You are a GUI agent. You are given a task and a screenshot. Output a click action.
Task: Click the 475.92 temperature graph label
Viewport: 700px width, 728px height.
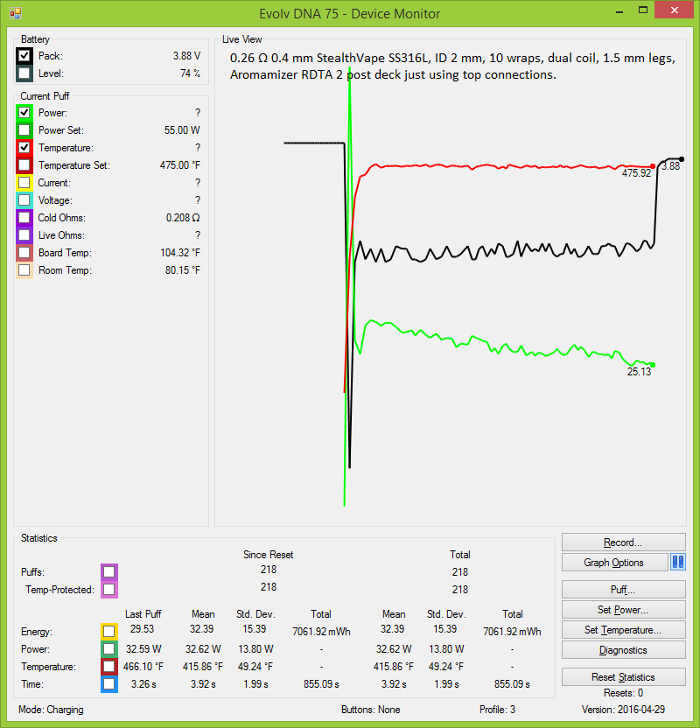pyautogui.click(x=636, y=173)
